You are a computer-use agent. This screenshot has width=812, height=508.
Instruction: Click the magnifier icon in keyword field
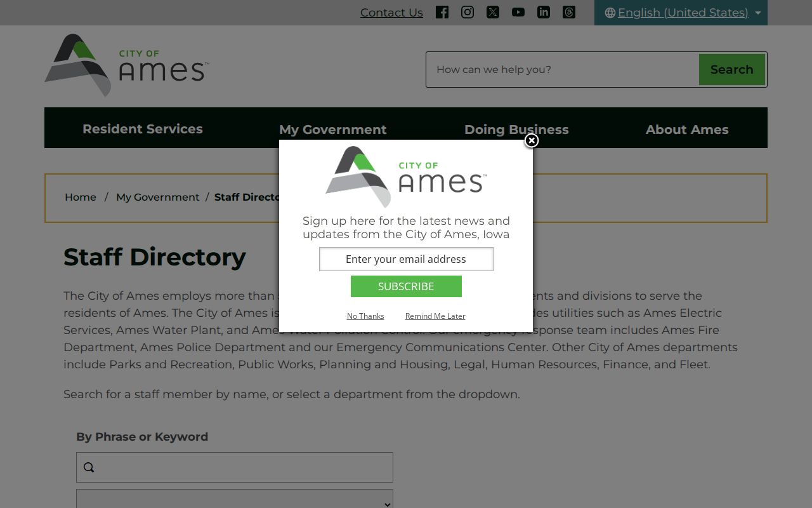(89, 467)
